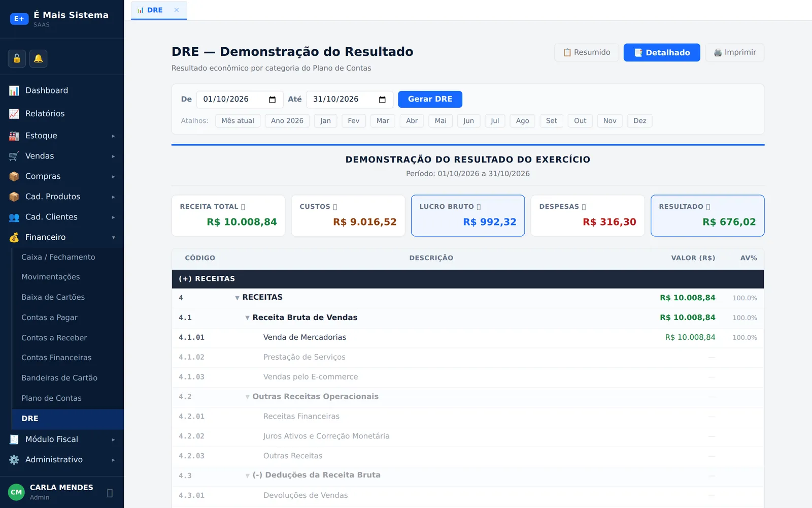Image resolution: width=812 pixels, height=508 pixels.
Task: Click Gerar DRE button
Action: [430, 99]
